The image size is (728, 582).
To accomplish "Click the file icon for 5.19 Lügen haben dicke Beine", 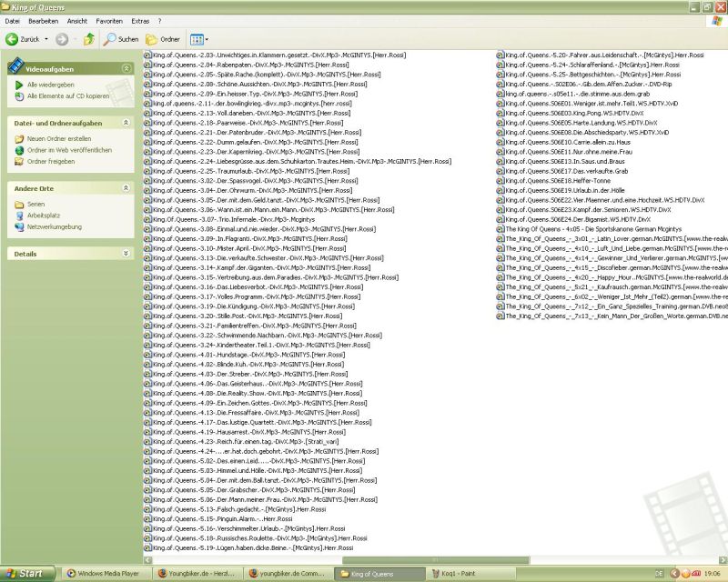I will click(x=147, y=547).
